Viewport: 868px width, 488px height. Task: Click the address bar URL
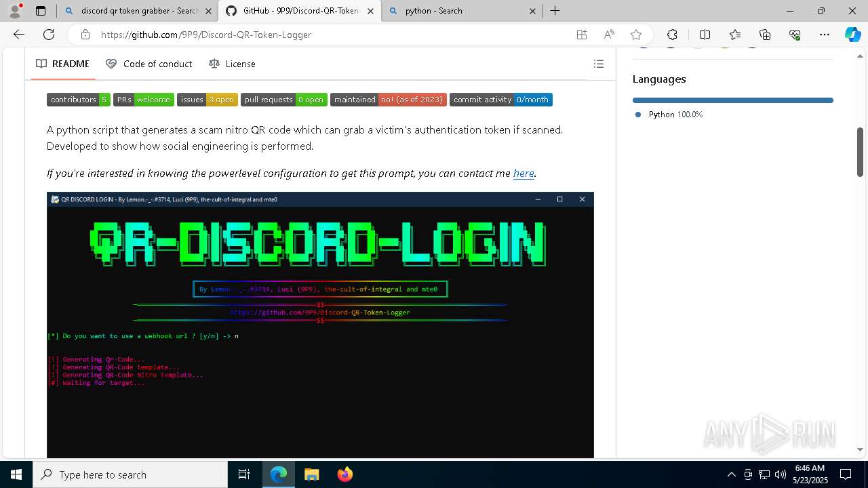(206, 35)
